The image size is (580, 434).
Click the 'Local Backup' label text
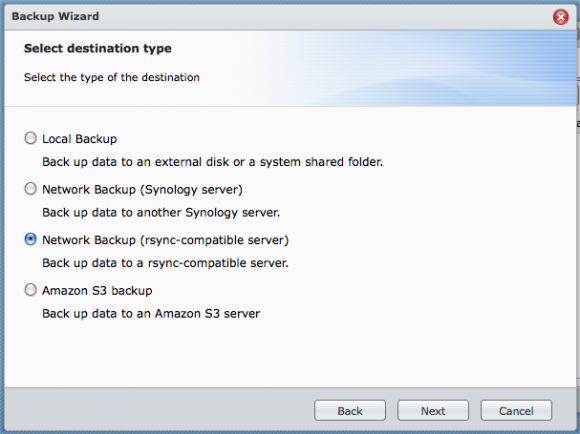click(x=80, y=139)
